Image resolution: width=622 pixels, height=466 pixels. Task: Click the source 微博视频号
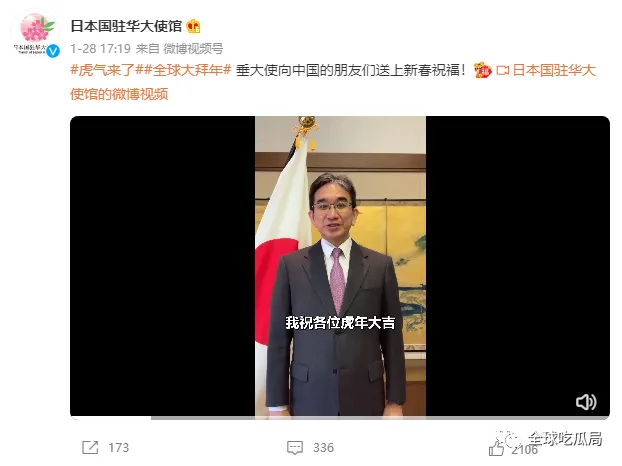coord(193,49)
